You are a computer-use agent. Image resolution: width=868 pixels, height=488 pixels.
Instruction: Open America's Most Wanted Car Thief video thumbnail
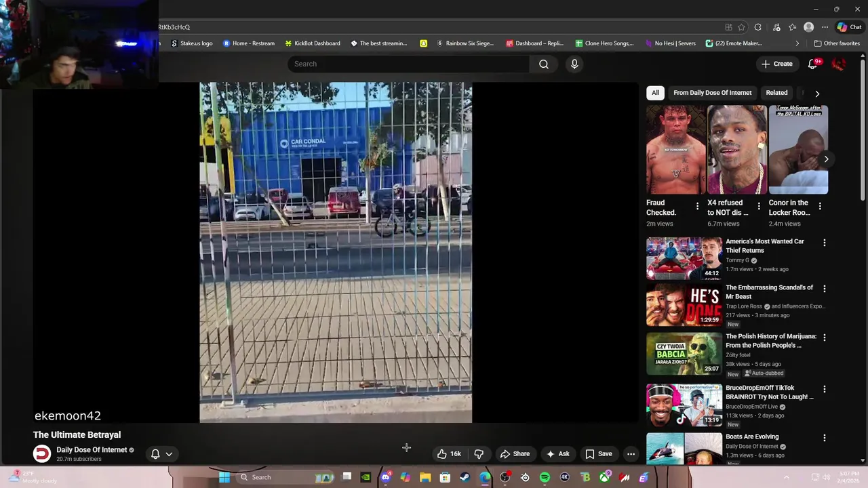coord(684,258)
